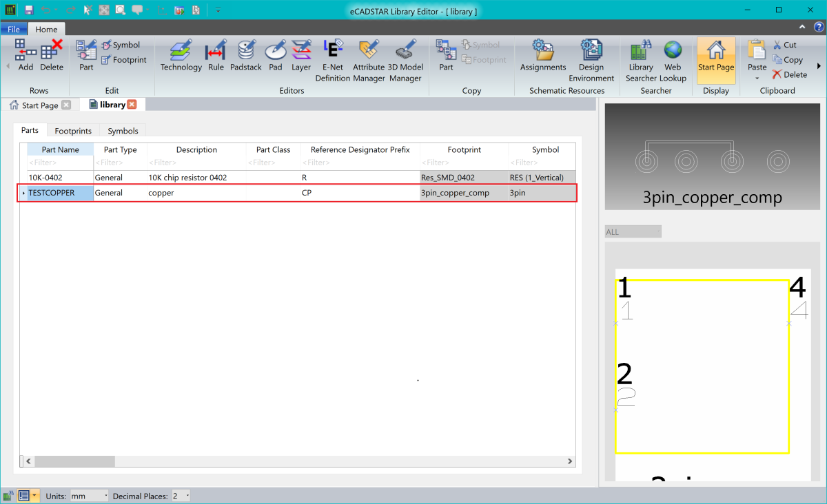Close the library document tab
827x504 pixels.
[132, 105]
